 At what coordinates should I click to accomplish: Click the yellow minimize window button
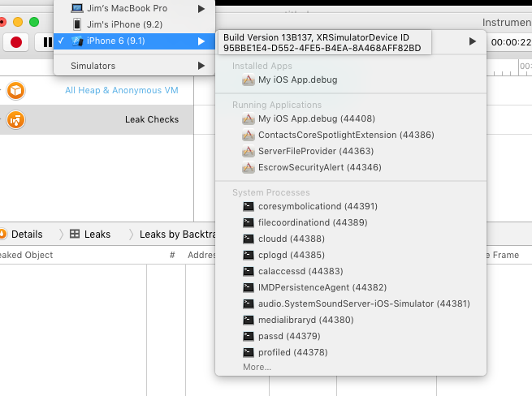[18, 22]
